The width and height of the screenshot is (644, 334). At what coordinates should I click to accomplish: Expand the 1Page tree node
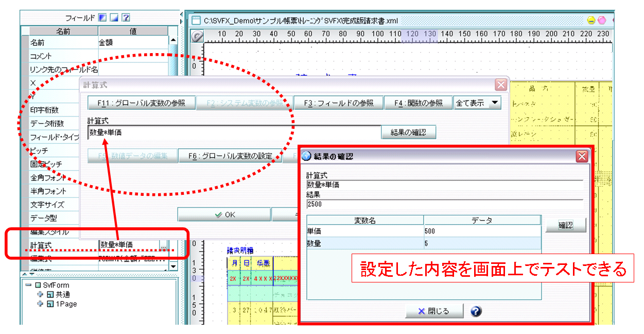coord(41,304)
